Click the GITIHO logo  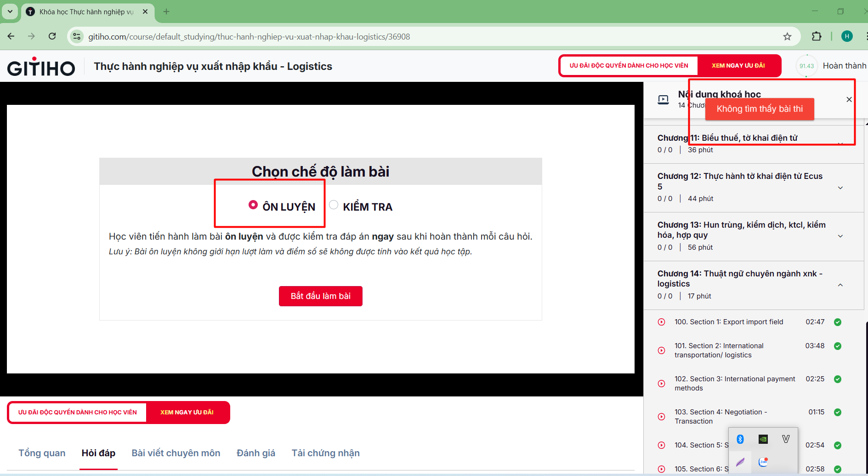[x=41, y=67]
